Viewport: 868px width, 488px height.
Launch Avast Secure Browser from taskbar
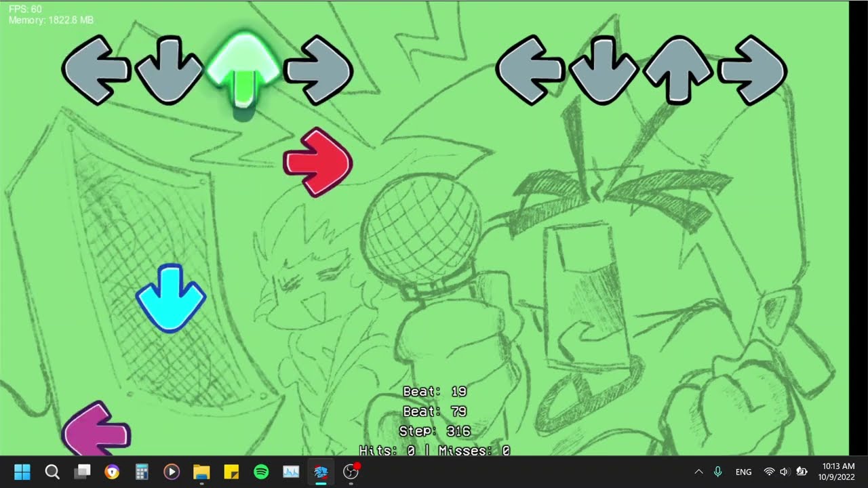[x=112, y=472]
